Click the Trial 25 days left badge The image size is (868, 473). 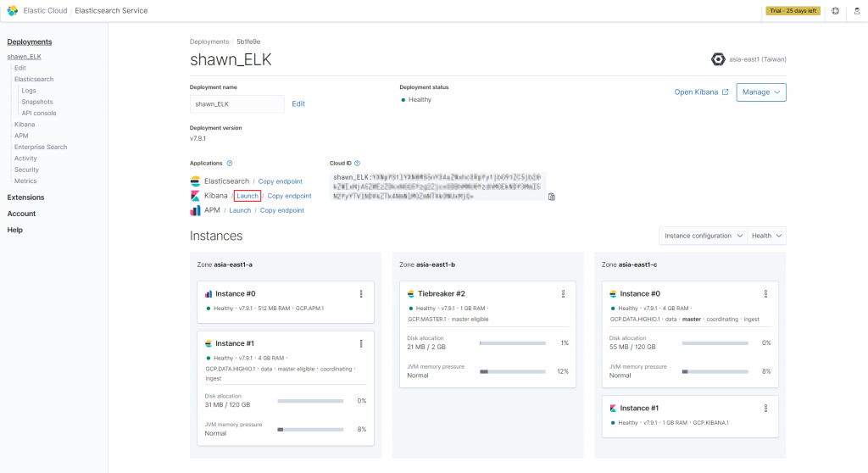(793, 10)
